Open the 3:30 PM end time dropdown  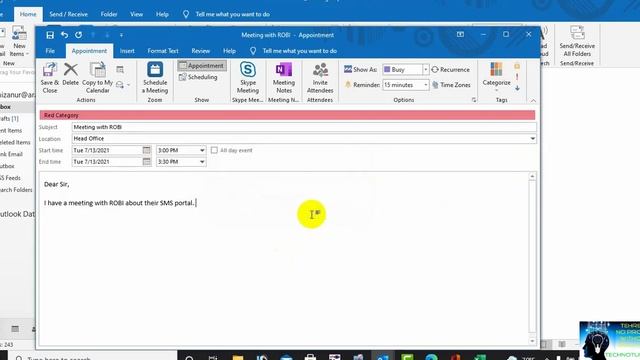[x=202, y=162]
